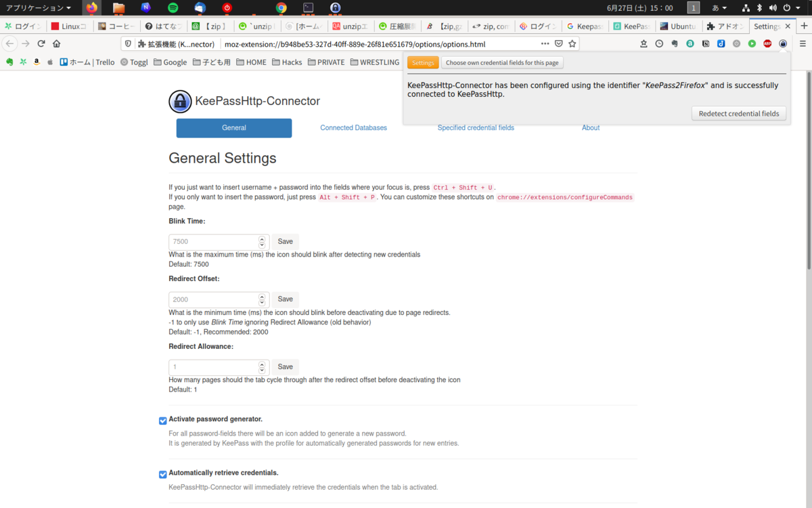The height and width of the screenshot is (508, 812).
Task: Click the history clock icon in toolbar
Action: [659, 43]
